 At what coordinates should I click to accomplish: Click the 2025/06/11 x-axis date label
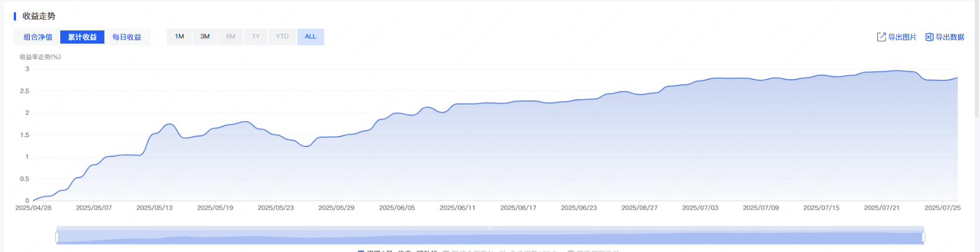point(457,208)
